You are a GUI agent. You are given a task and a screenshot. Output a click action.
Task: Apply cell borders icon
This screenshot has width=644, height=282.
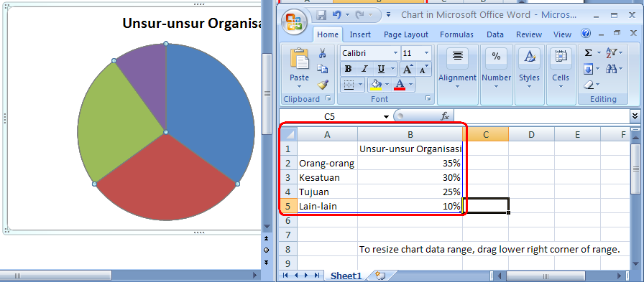(x=349, y=85)
